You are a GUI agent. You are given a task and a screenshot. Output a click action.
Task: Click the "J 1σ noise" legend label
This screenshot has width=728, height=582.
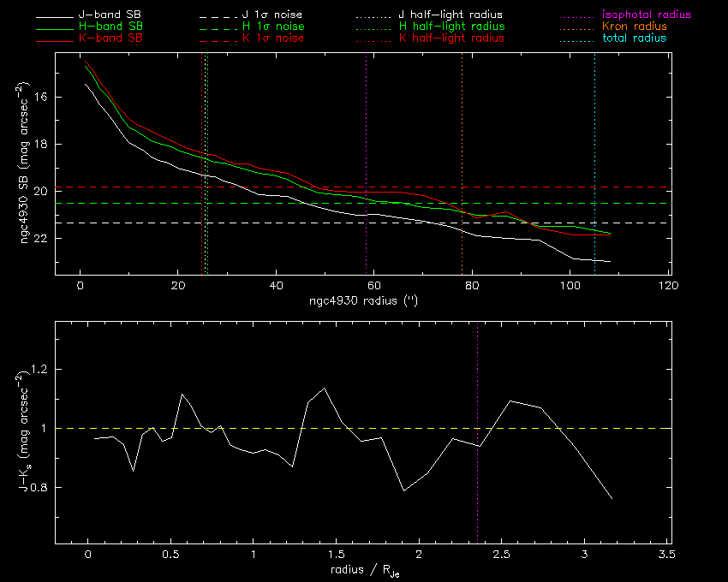pyautogui.click(x=272, y=15)
